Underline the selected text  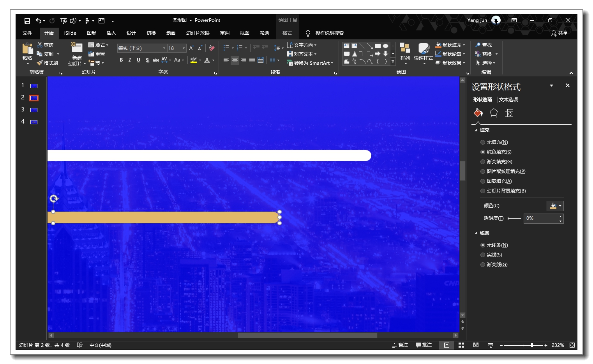[x=138, y=60]
